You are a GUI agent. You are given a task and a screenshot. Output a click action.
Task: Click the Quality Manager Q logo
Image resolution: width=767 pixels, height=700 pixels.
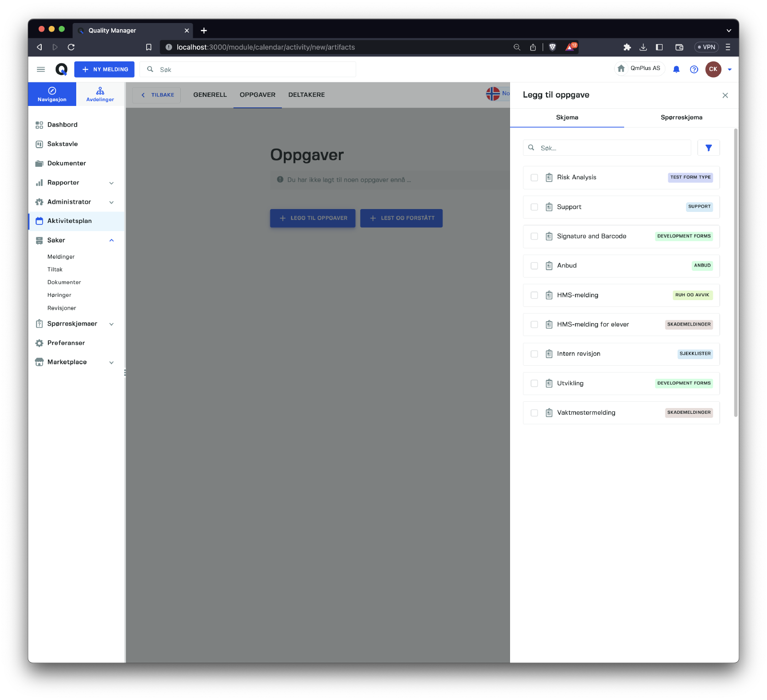coord(61,70)
